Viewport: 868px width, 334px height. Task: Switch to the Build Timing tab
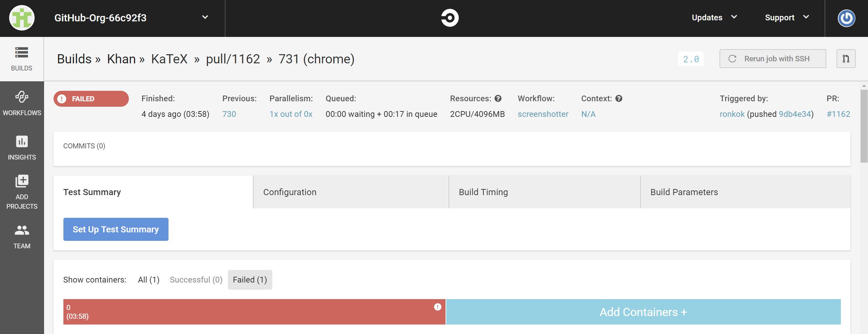point(545,192)
